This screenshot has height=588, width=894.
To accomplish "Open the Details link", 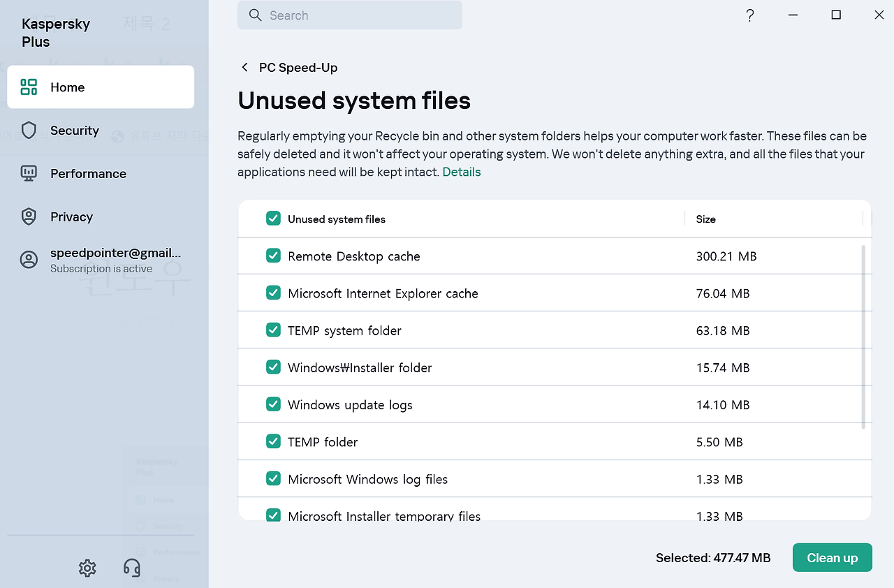I will (462, 172).
